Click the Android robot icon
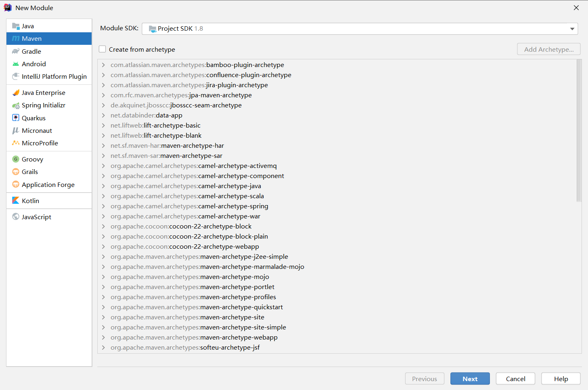This screenshot has width=588, height=390. coord(16,64)
